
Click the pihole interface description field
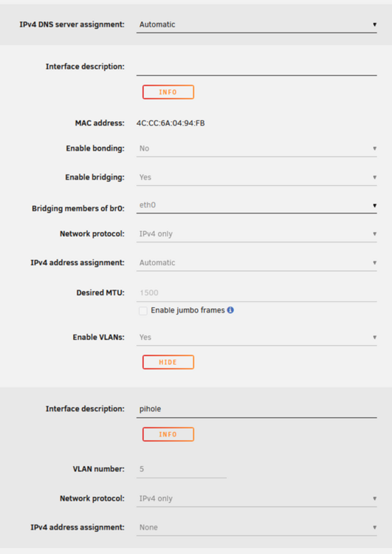[x=256, y=409]
